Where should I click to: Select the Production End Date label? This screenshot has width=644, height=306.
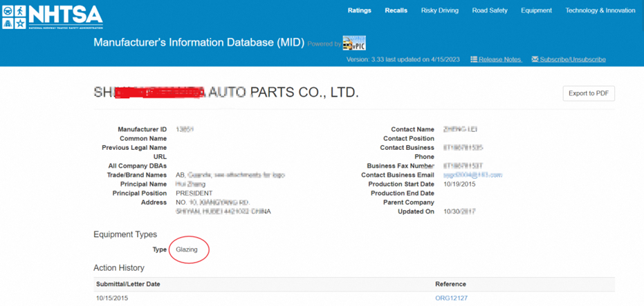point(403,193)
